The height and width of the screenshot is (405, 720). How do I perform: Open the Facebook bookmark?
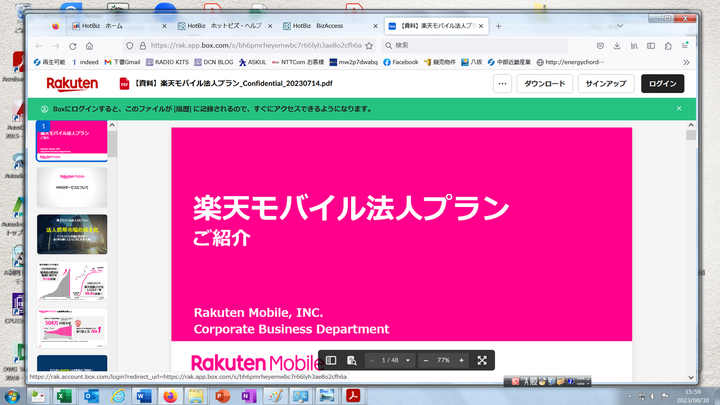[400, 62]
